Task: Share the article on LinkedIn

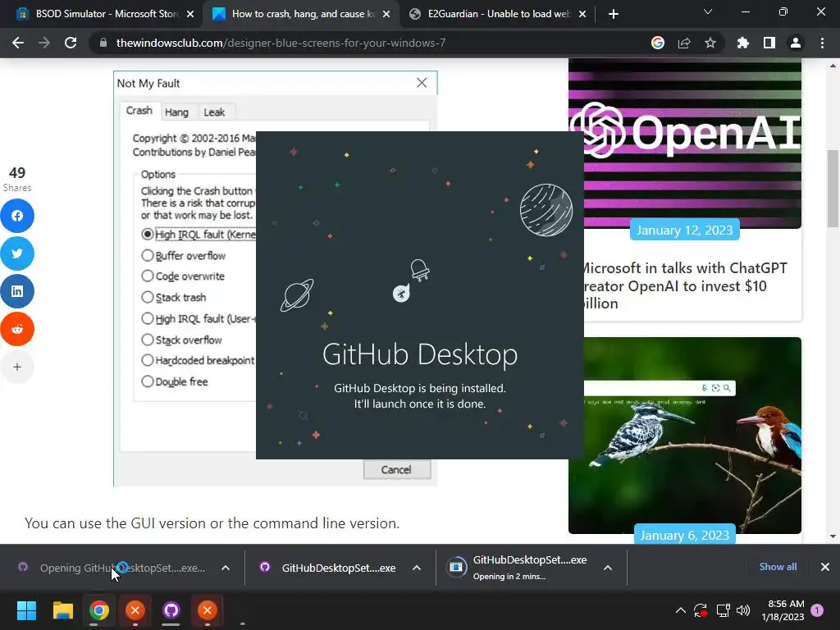Action: click(17, 291)
